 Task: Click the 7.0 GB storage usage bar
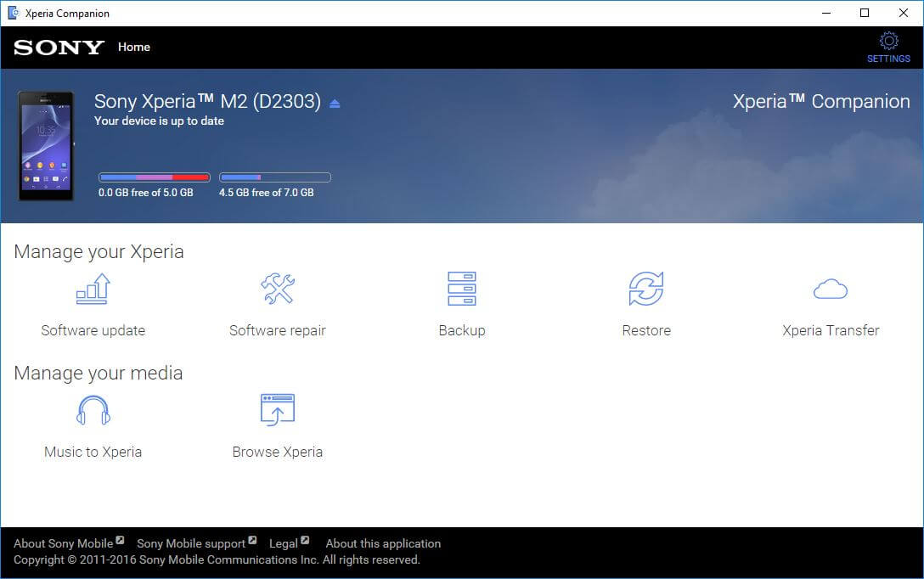click(x=275, y=177)
